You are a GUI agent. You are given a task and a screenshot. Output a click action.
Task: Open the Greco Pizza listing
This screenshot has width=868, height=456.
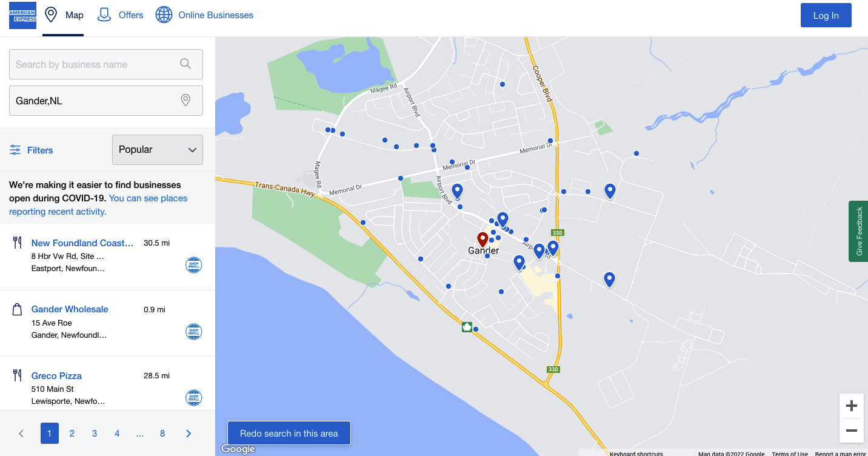pyautogui.click(x=56, y=376)
